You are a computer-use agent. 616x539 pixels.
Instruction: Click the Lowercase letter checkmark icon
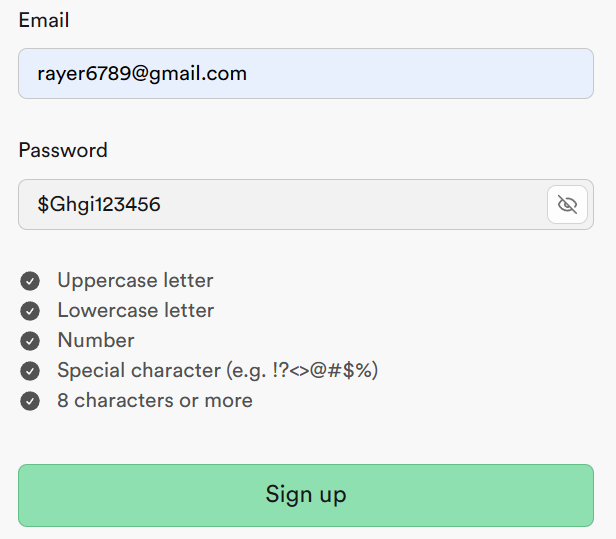pyautogui.click(x=30, y=311)
